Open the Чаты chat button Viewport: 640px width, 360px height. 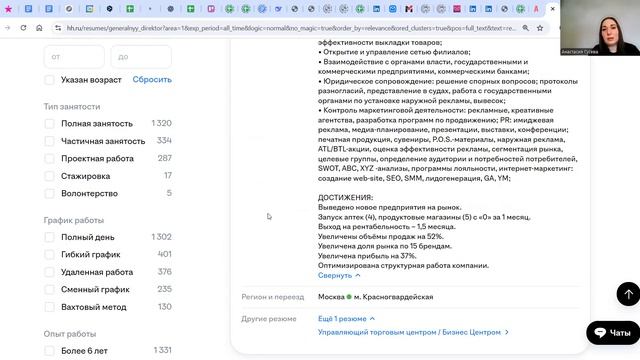[x=613, y=333]
